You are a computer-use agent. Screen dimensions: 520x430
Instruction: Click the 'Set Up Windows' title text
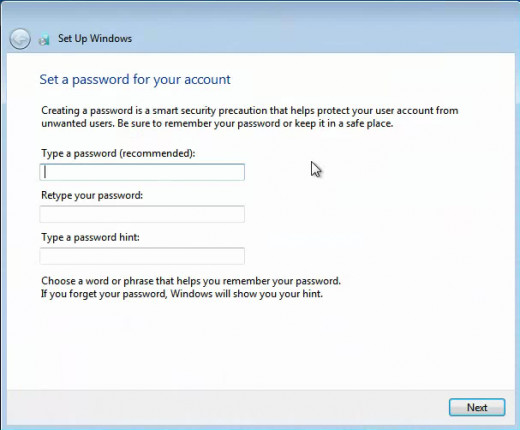(x=95, y=38)
